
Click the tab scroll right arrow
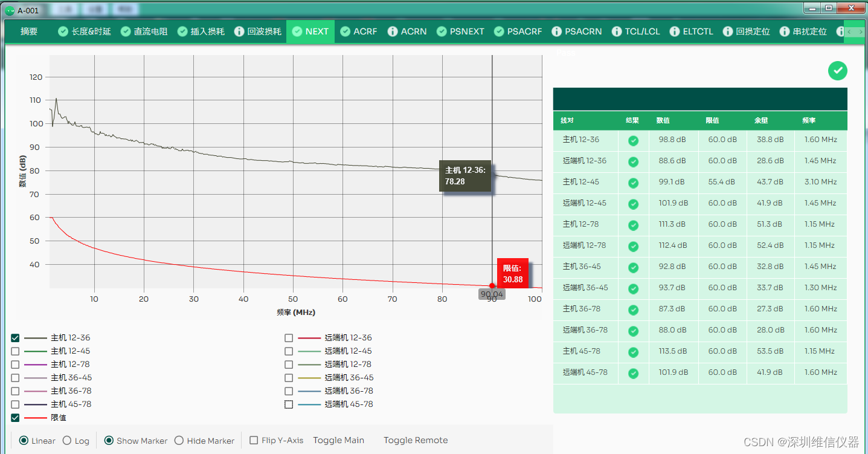(x=860, y=31)
